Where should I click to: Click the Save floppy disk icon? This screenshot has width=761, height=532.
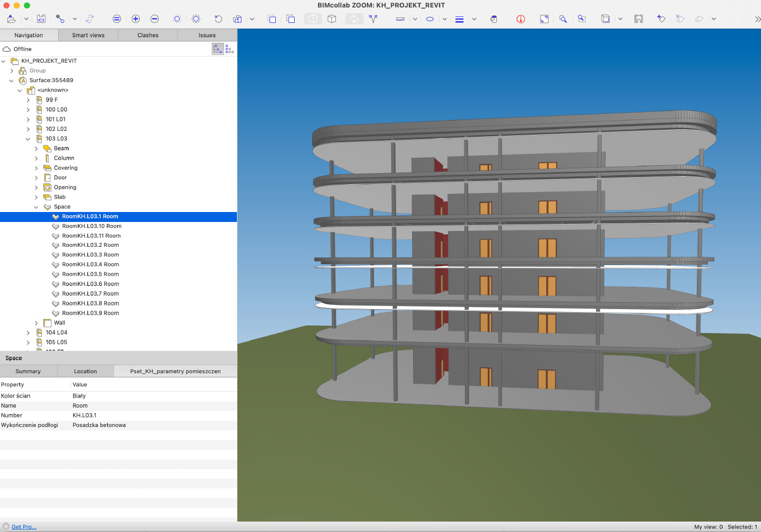point(41,19)
